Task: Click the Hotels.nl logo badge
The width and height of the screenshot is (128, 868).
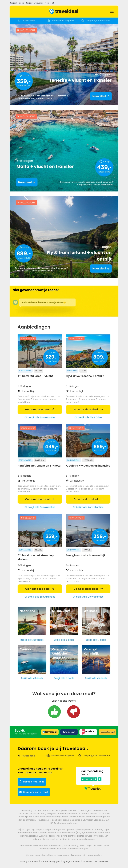Action: click(88, 732)
